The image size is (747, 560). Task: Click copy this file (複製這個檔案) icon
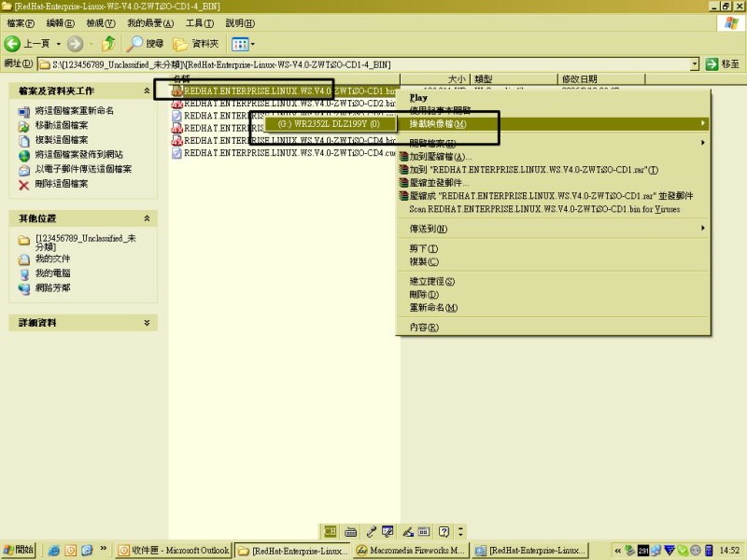click(24, 141)
